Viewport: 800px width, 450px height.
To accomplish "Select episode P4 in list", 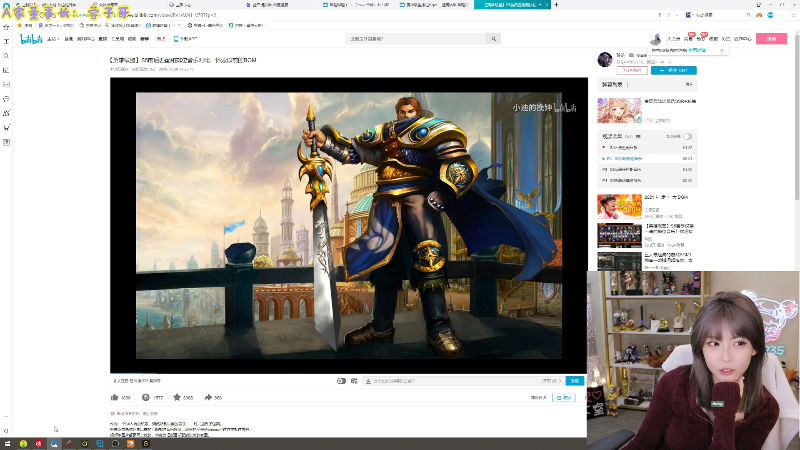I will coord(647,181).
